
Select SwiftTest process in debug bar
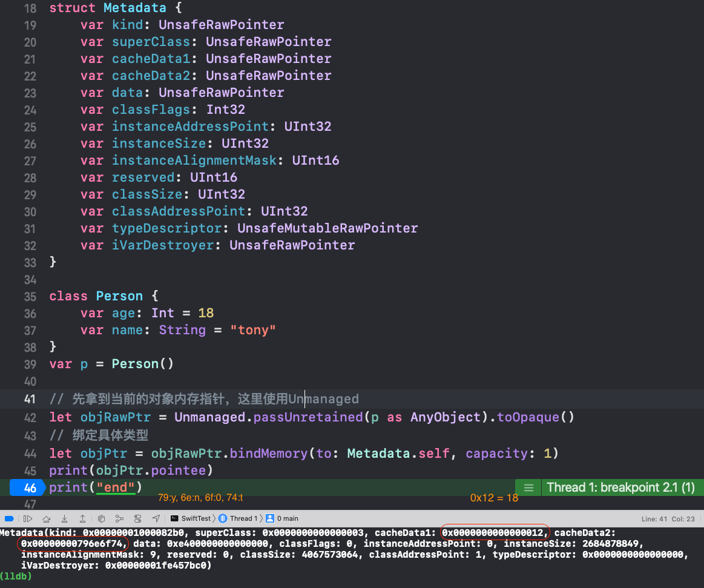pos(191,518)
